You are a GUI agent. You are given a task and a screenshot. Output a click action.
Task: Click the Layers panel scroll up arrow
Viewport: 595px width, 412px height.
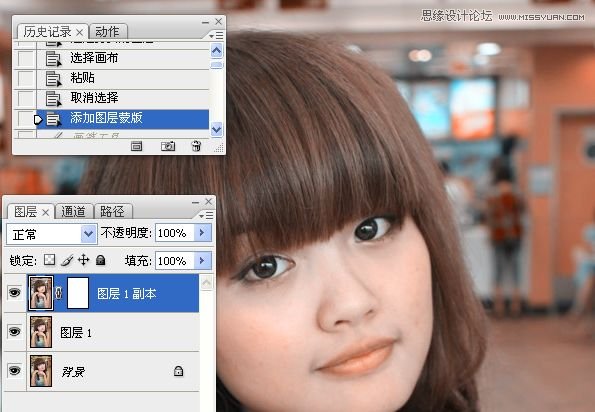207,282
